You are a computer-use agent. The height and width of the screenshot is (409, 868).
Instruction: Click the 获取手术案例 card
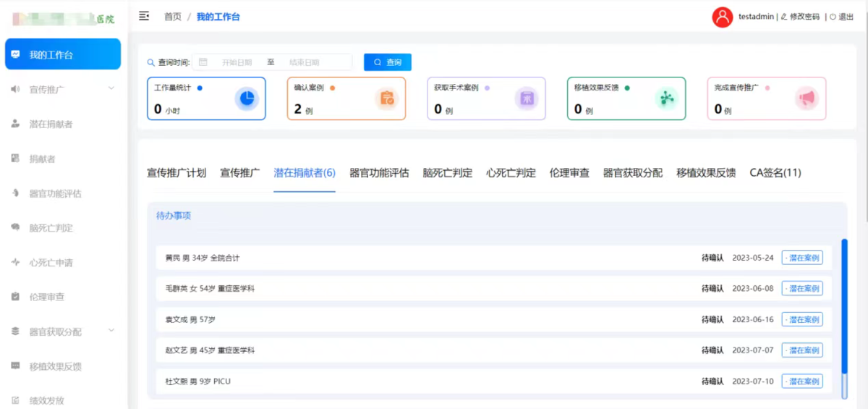[x=487, y=98]
